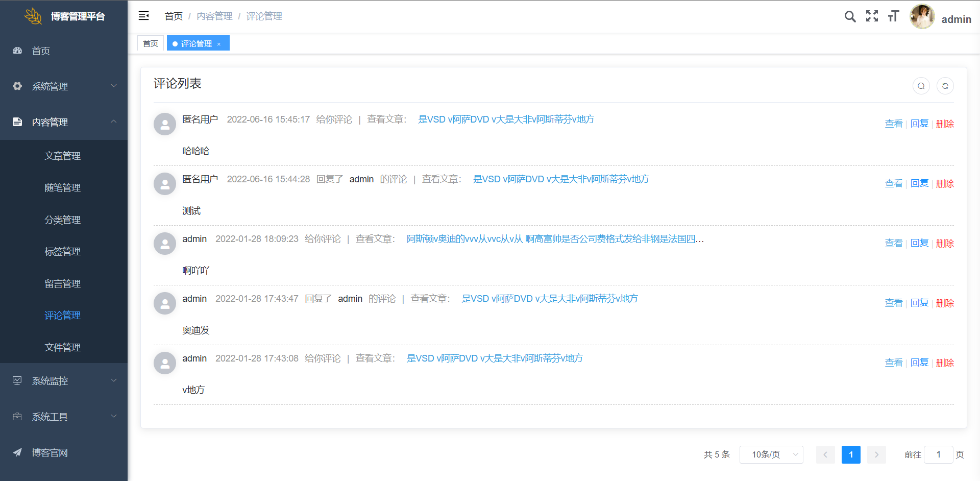This screenshot has height=481, width=980.
Task: Close the 评论管理 tab
Action: (219, 44)
